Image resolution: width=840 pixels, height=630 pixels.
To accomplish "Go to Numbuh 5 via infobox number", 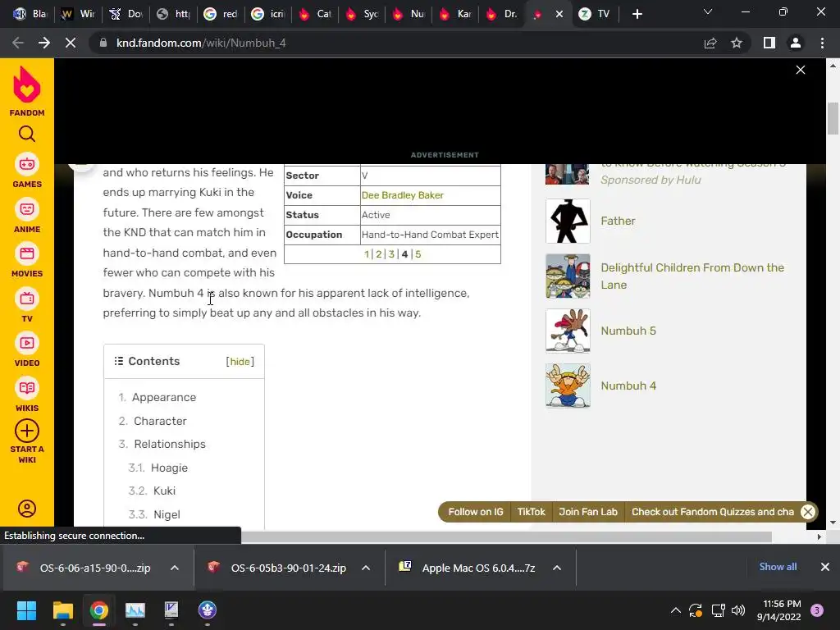I will click(418, 254).
